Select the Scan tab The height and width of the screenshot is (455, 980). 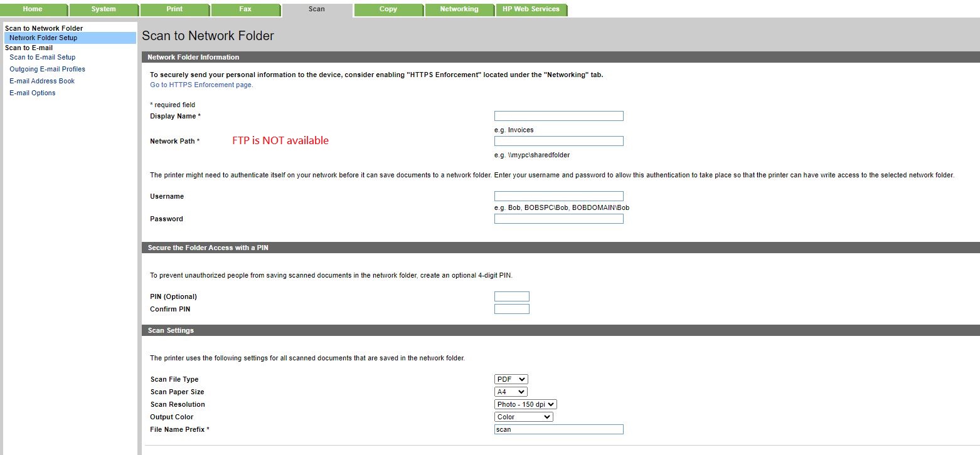click(x=317, y=9)
